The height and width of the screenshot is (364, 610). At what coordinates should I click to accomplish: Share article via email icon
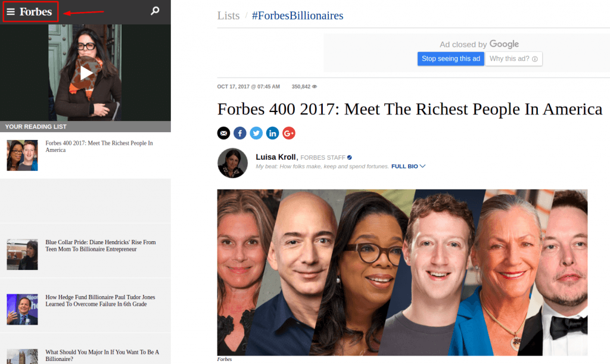coord(223,133)
